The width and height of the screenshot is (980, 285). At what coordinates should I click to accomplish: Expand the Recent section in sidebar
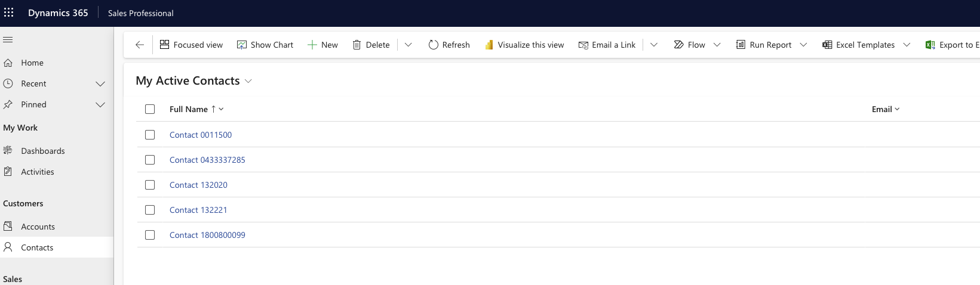pyautogui.click(x=100, y=83)
